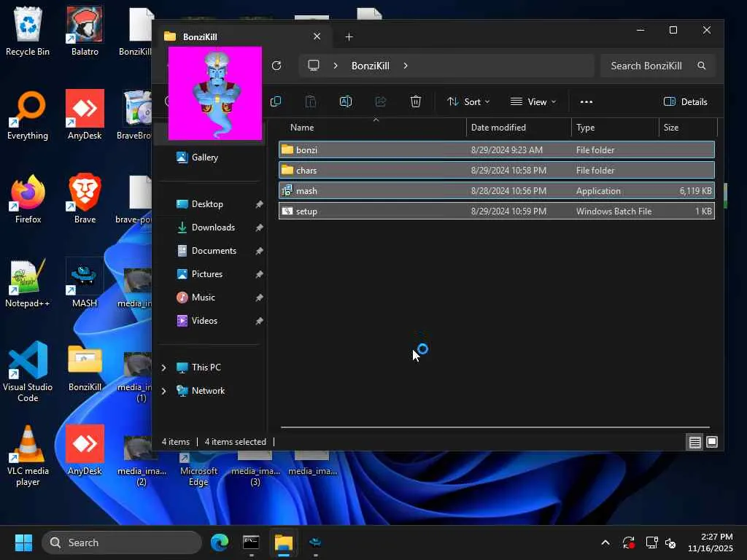Select the bonzi folder row
This screenshot has width=747, height=560.
pos(496,149)
